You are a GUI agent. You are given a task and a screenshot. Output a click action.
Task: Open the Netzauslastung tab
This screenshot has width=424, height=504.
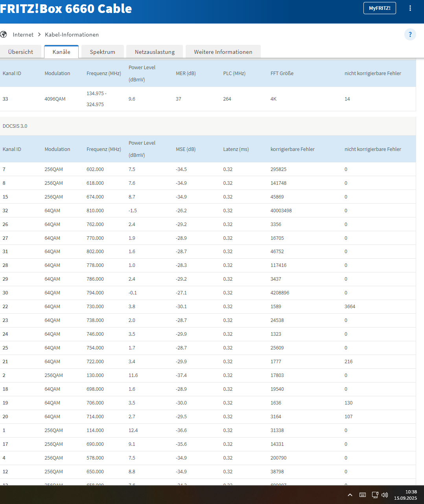pos(155,52)
